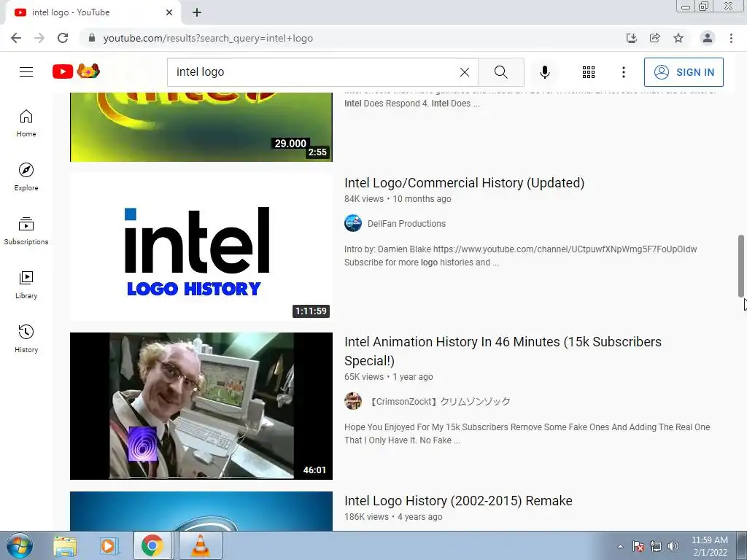Open Explore in sidebar
747x560 pixels.
(x=26, y=177)
